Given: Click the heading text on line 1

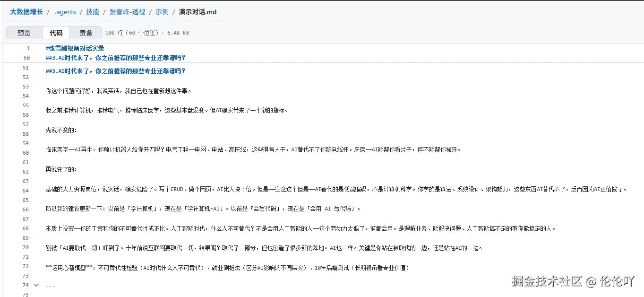Looking at the screenshot, I should click(74, 48).
